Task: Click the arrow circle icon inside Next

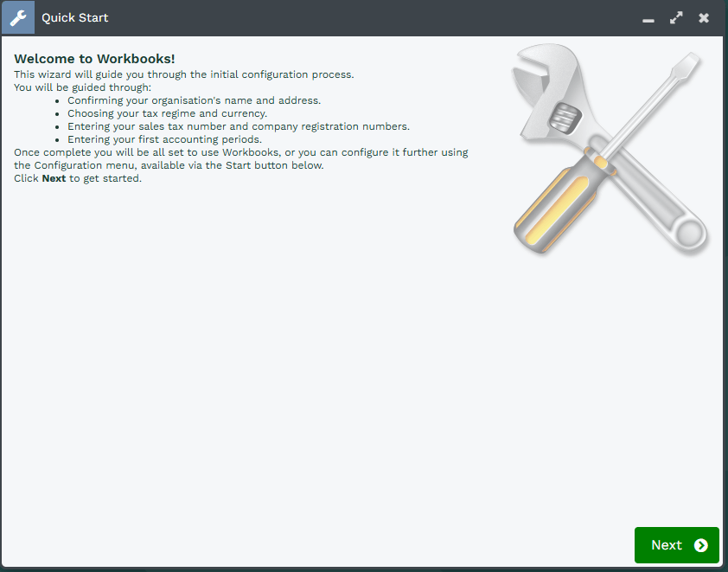Action: click(700, 545)
